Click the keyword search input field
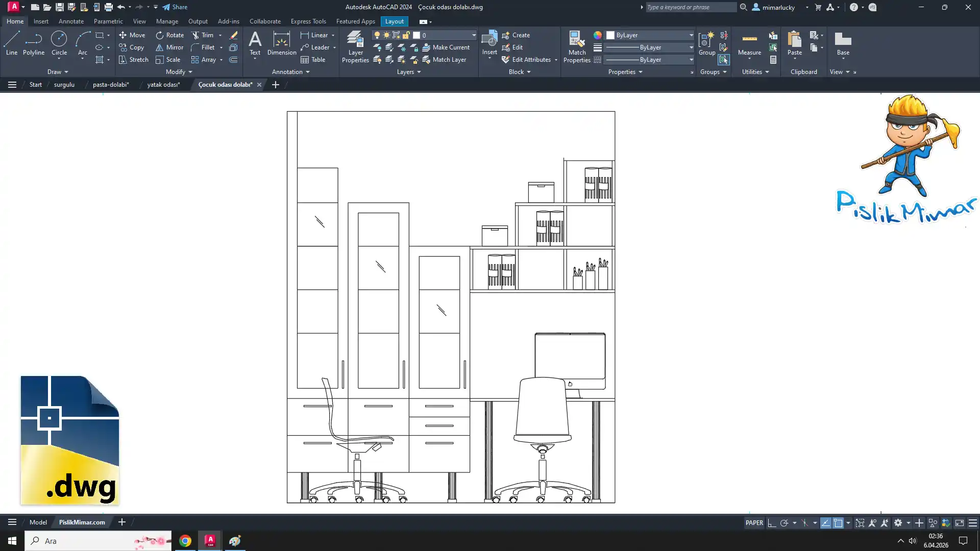The width and height of the screenshot is (980, 551). pos(691,7)
